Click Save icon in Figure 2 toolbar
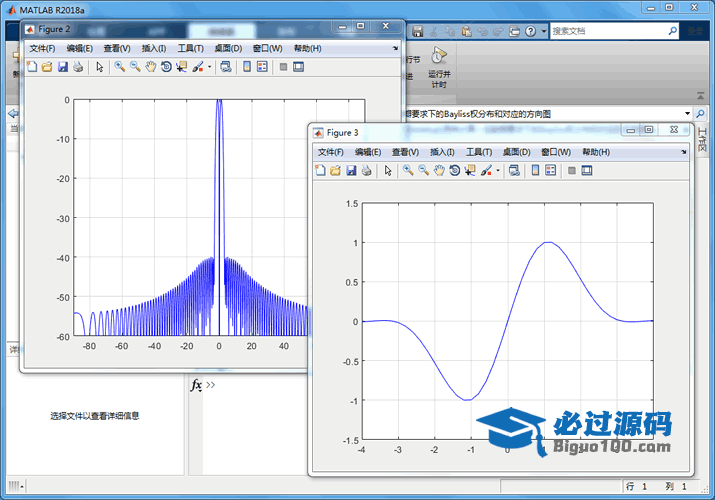Image resolution: width=715 pixels, height=500 pixels. tap(62, 67)
